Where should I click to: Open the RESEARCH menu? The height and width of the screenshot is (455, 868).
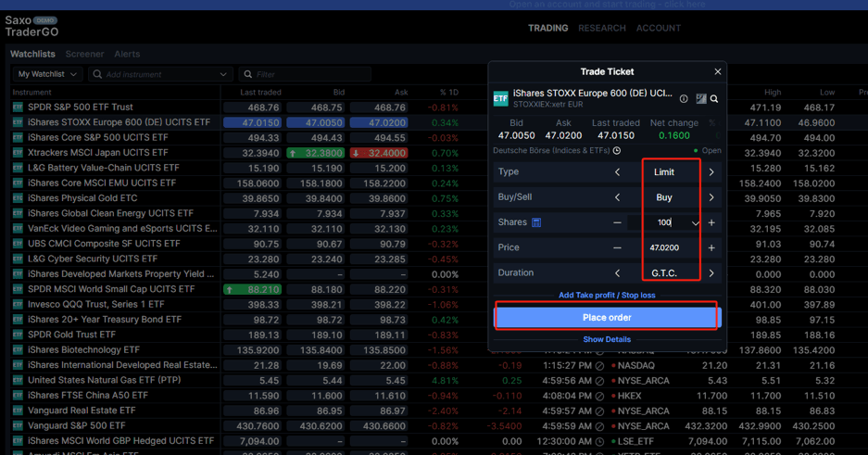click(601, 28)
